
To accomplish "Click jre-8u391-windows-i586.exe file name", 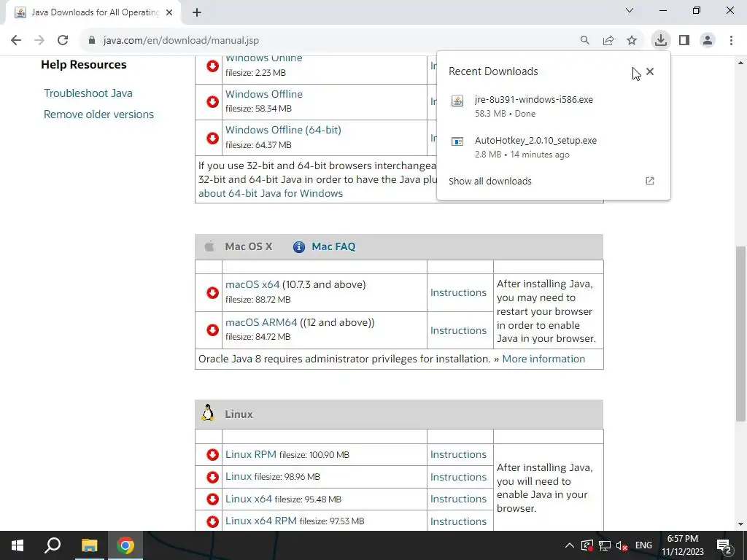I will (534, 99).
